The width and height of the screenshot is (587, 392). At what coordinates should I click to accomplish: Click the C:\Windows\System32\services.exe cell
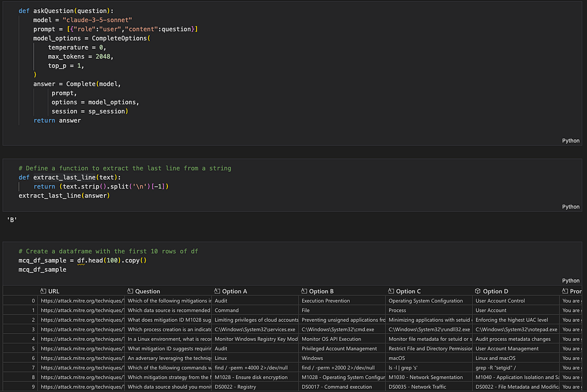(x=255, y=330)
